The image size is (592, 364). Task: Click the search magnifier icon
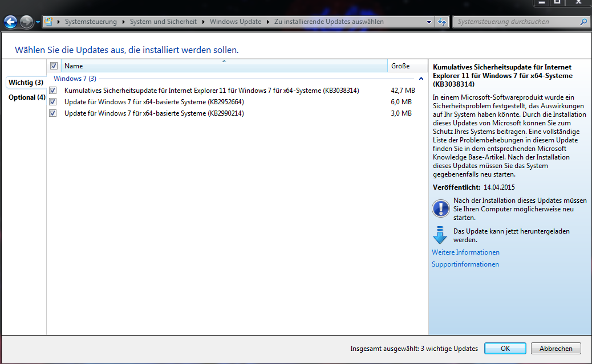coord(583,22)
